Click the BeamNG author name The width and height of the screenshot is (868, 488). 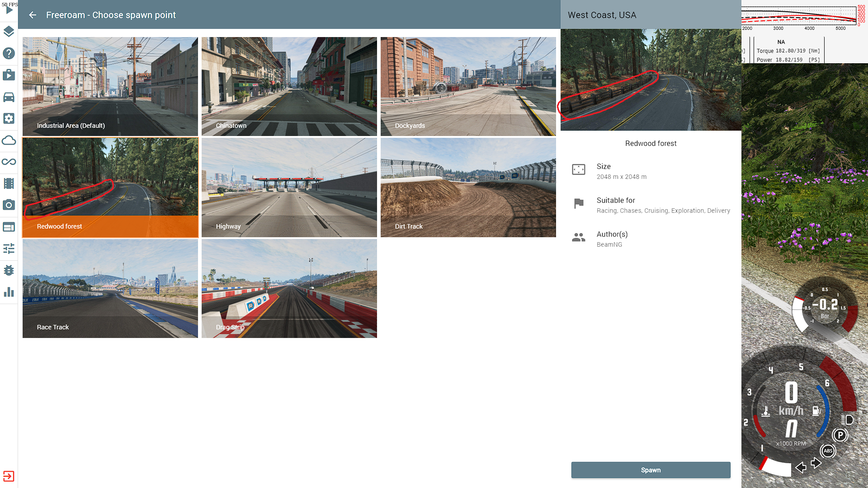(x=609, y=244)
